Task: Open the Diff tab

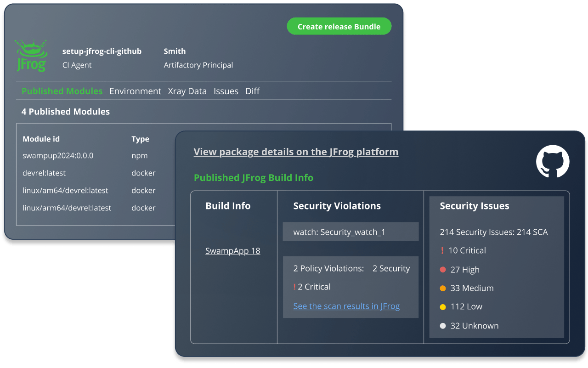Action: coord(252,91)
